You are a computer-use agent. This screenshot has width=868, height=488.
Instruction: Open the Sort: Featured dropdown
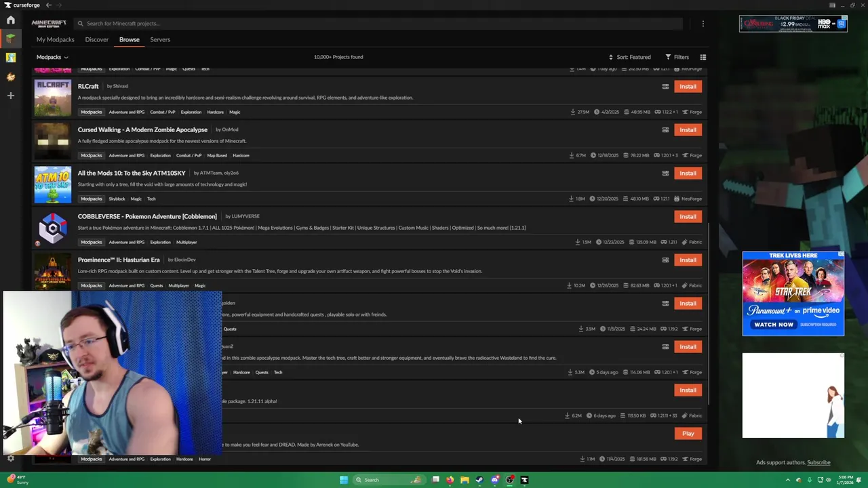tap(629, 57)
